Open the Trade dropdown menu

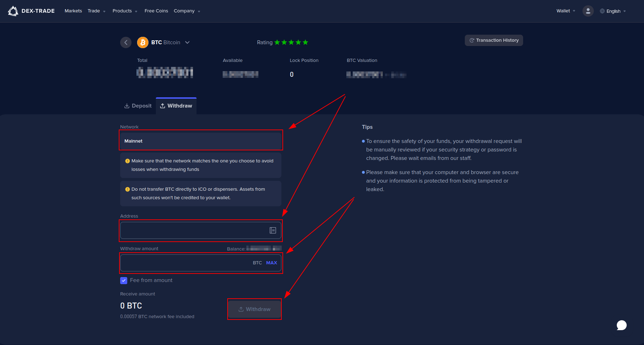pyautogui.click(x=96, y=11)
